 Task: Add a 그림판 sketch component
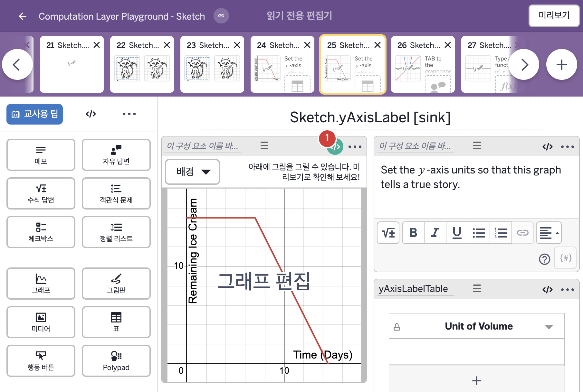tap(116, 284)
